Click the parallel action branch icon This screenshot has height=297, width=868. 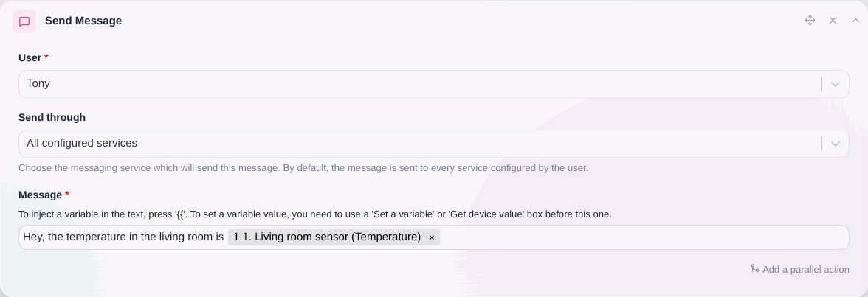tap(754, 268)
